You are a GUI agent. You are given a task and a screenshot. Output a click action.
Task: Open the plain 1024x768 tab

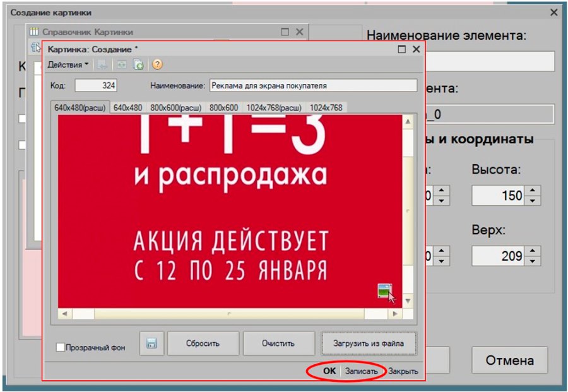326,107
